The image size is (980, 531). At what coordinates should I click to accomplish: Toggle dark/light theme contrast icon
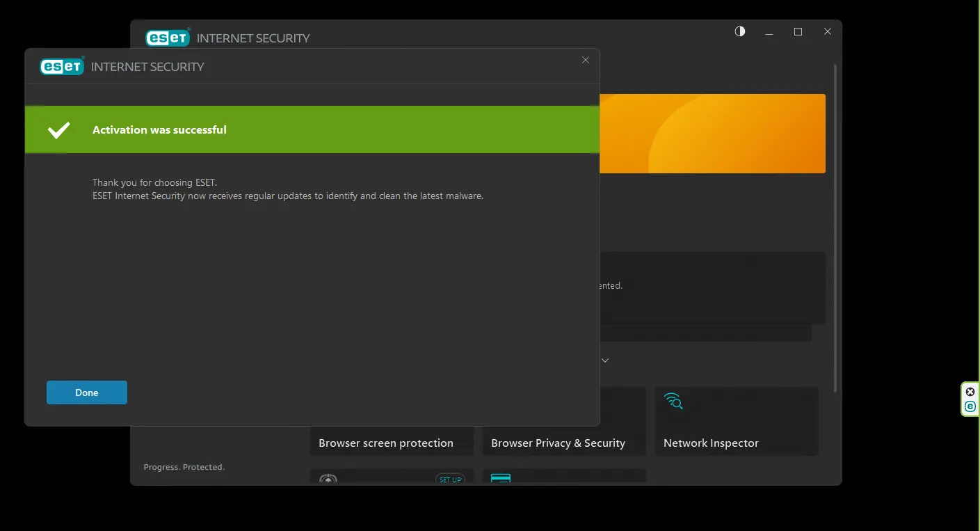(x=740, y=31)
